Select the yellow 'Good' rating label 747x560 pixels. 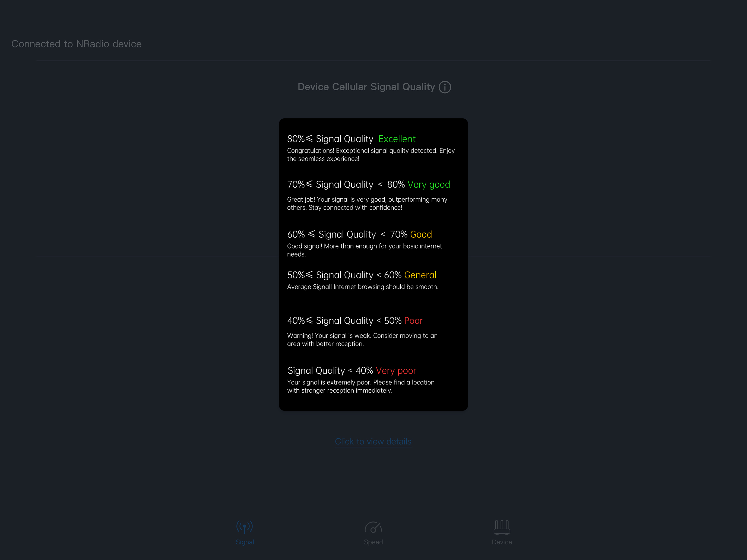[421, 234]
